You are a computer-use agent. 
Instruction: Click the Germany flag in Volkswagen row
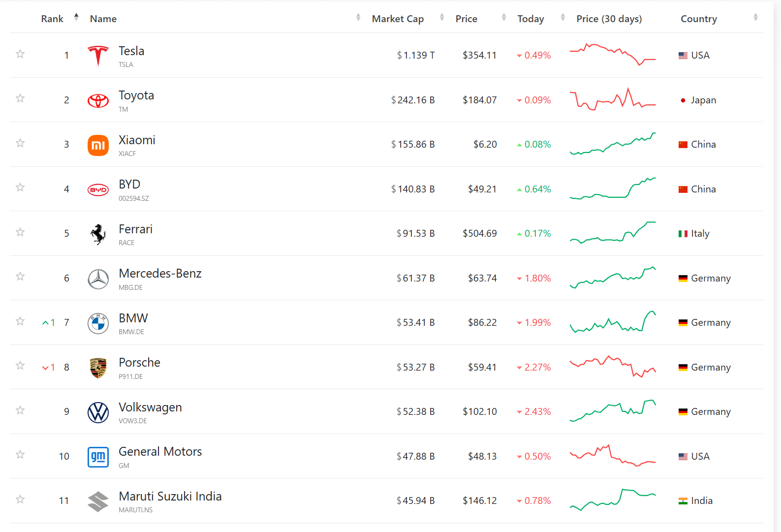683,412
